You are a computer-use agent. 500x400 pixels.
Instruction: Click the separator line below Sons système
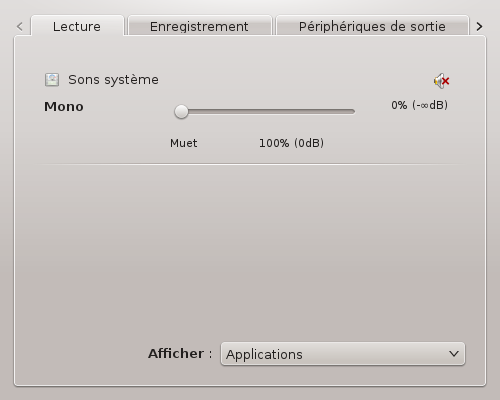tap(250, 164)
